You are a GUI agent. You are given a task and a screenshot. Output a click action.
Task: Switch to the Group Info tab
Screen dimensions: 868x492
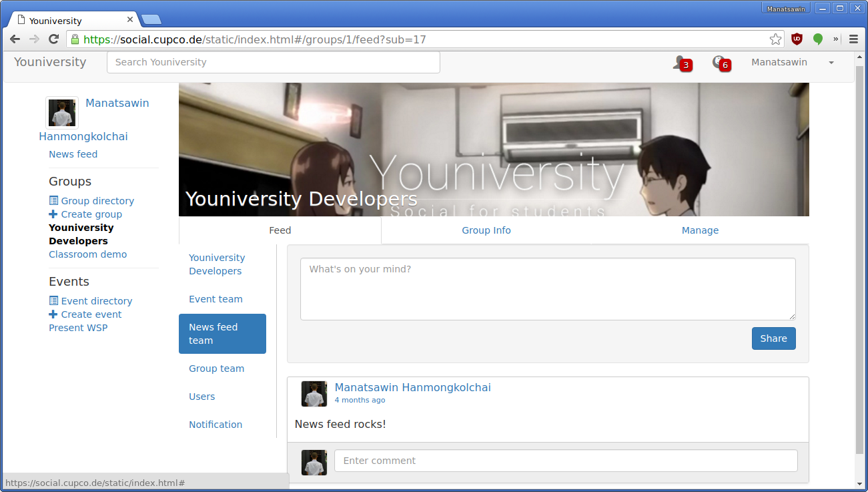[x=486, y=230]
